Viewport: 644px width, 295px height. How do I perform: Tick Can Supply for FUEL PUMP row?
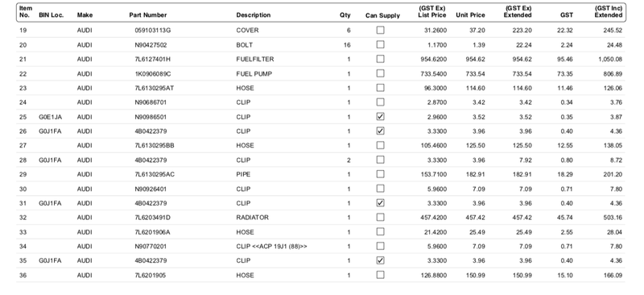click(x=380, y=73)
